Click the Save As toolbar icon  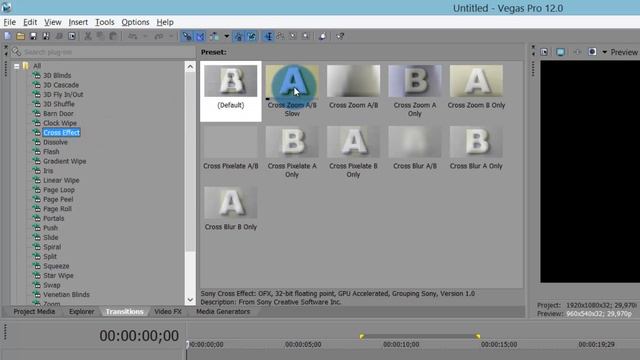[46, 36]
